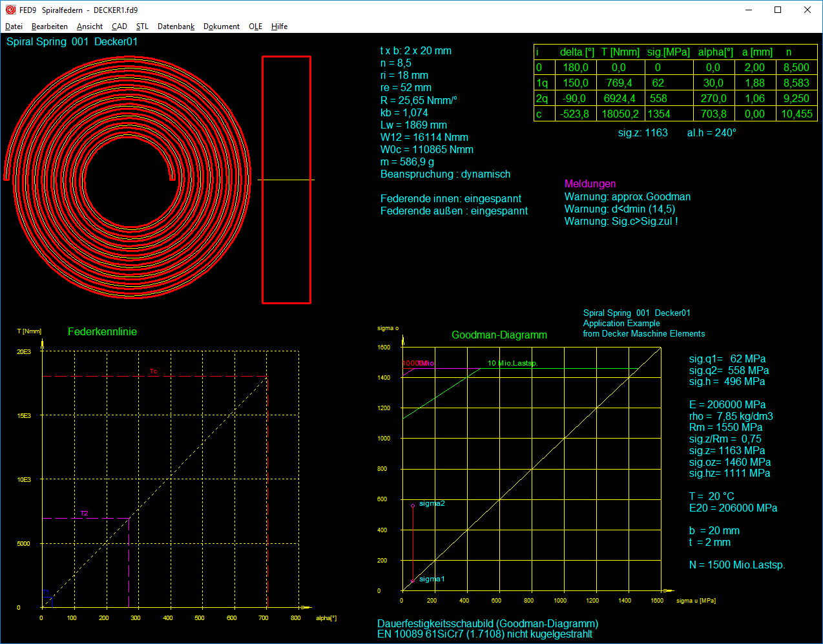Viewport: 823px width, 644px height.
Task: Select the CAD menu item
Action: [x=120, y=26]
